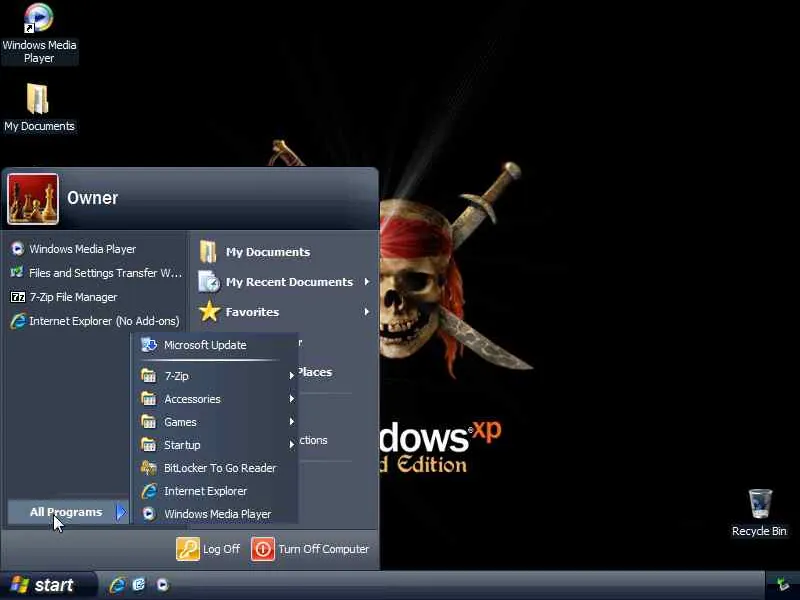Open the 7-Zip program folder icon
The image size is (800, 600).
point(148,376)
